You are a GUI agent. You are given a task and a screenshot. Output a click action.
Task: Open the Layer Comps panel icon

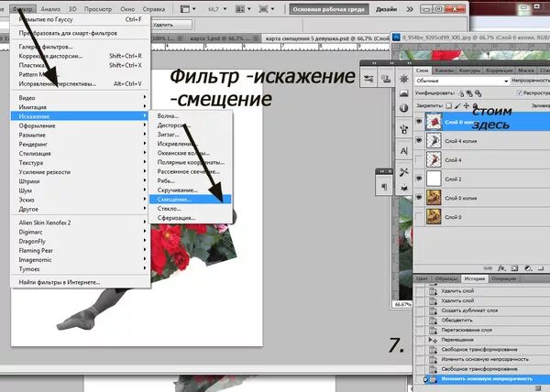point(403,188)
